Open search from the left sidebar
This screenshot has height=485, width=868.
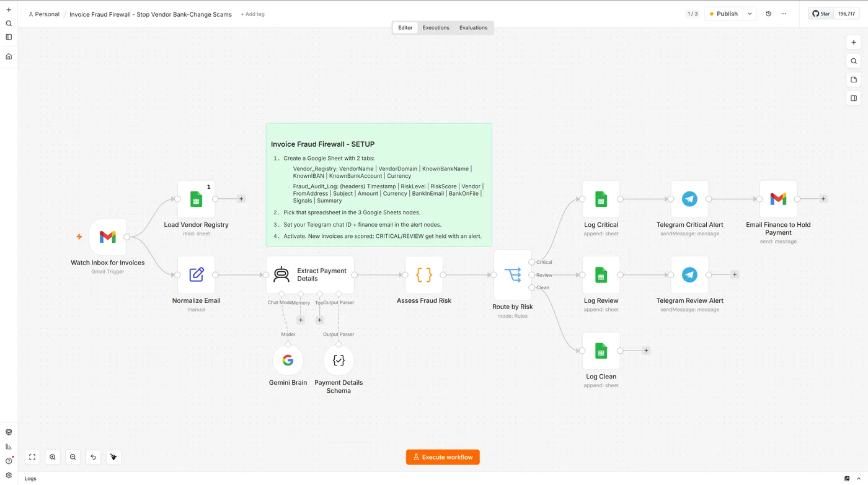pos(9,24)
